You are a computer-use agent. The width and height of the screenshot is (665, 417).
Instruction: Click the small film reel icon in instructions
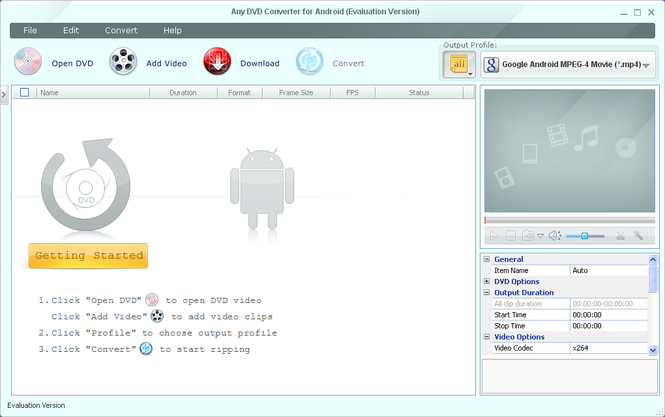tap(157, 316)
